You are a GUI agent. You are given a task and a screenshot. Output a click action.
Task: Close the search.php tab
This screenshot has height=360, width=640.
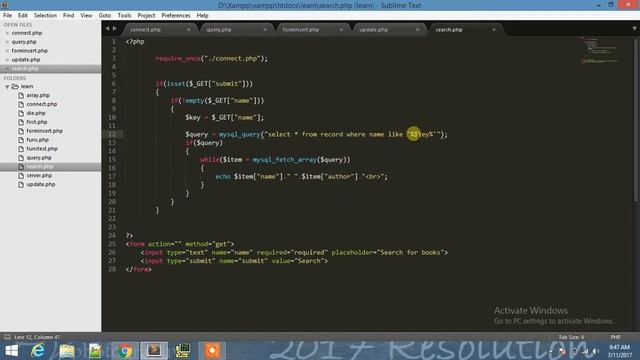(x=494, y=30)
